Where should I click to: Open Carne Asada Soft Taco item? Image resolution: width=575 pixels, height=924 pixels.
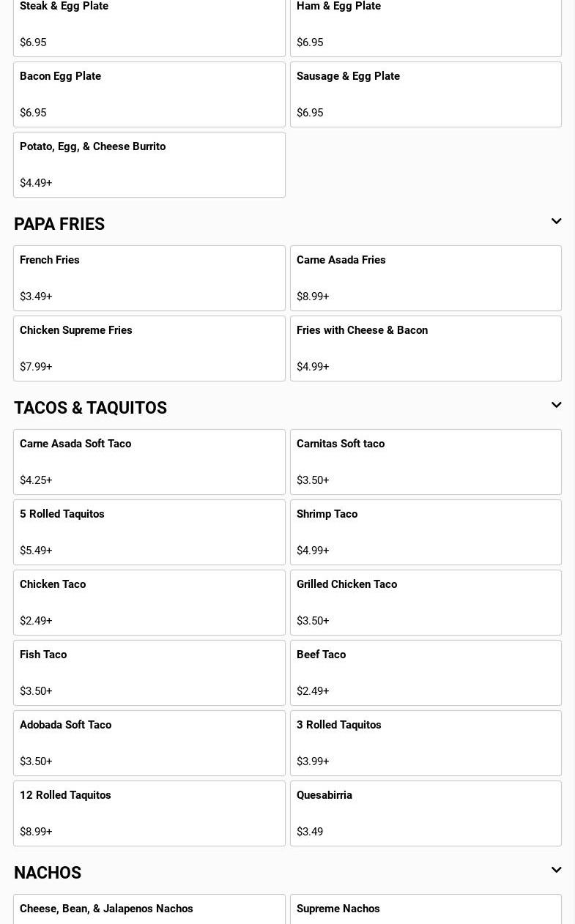click(149, 462)
